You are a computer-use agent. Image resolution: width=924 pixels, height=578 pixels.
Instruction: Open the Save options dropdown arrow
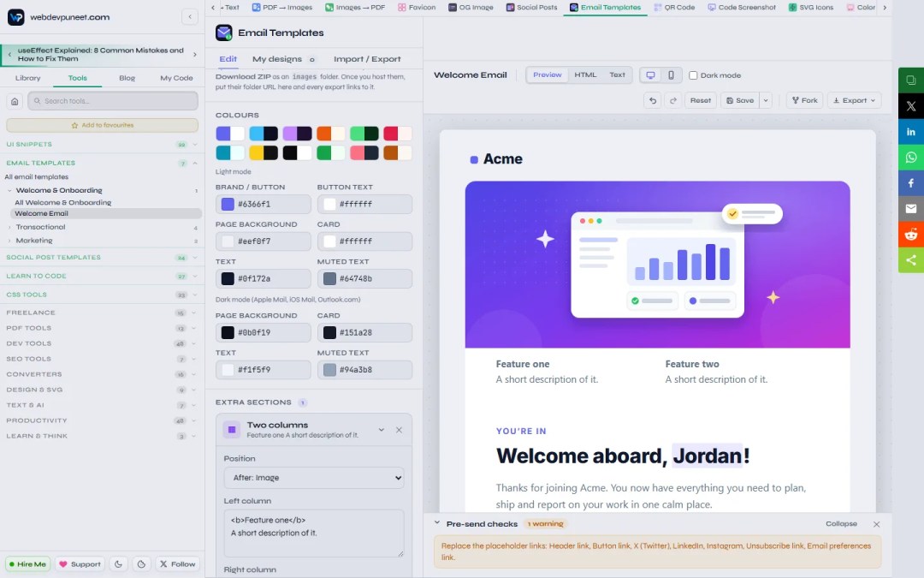click(766, 100)
